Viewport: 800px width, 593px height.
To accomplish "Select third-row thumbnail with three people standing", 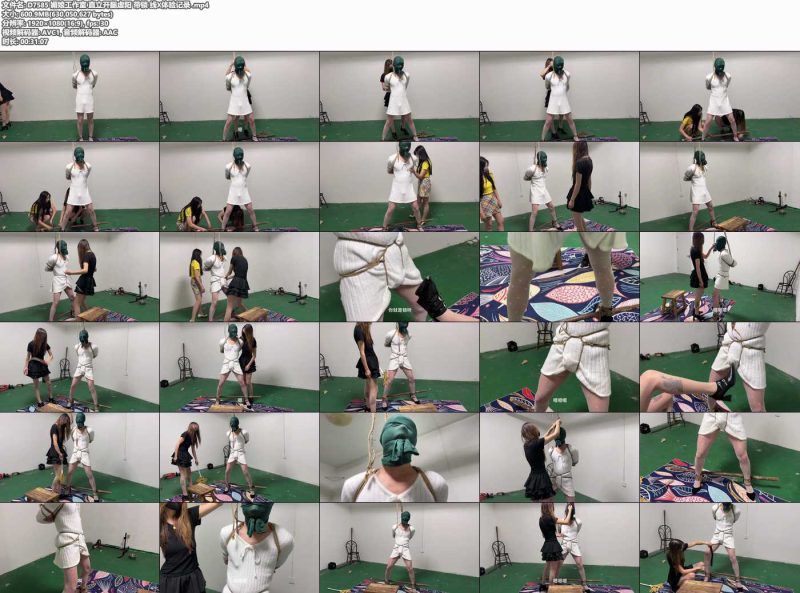I will coord(239,277).
